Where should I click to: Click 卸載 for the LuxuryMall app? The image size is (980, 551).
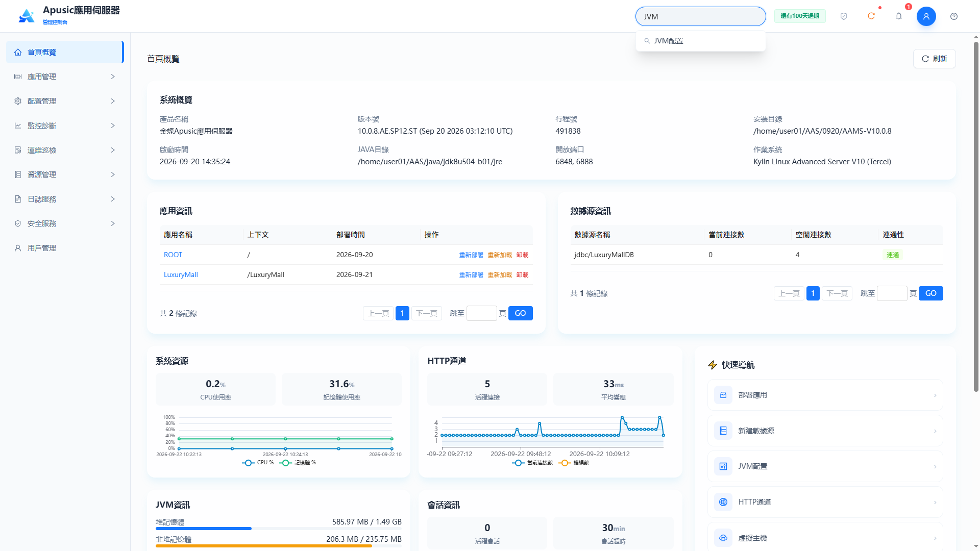tap(522, 274)
